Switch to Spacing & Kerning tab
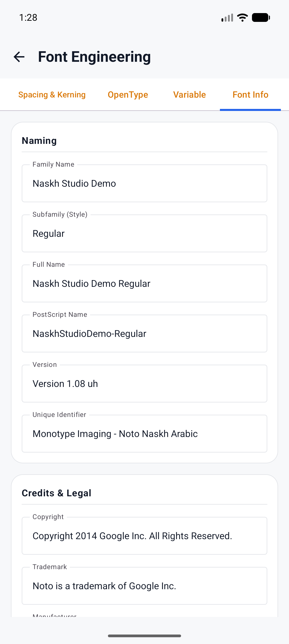 click(x=52, y=94)
